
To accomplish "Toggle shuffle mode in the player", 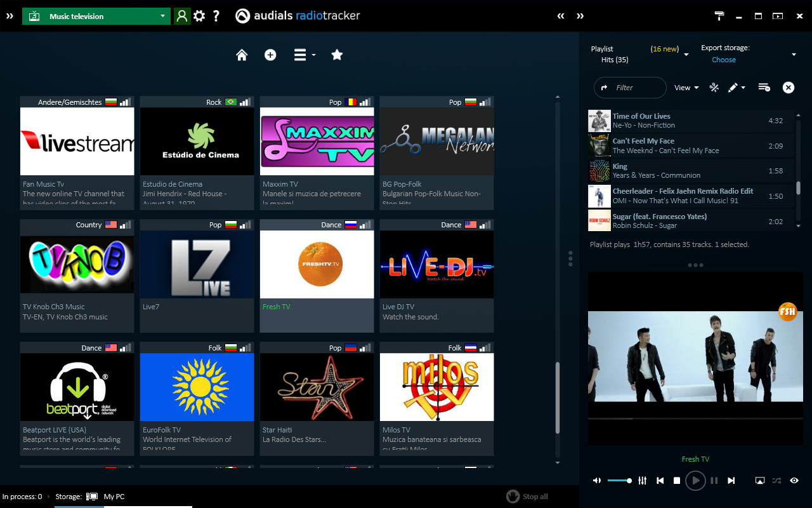I will coord(776,481).
